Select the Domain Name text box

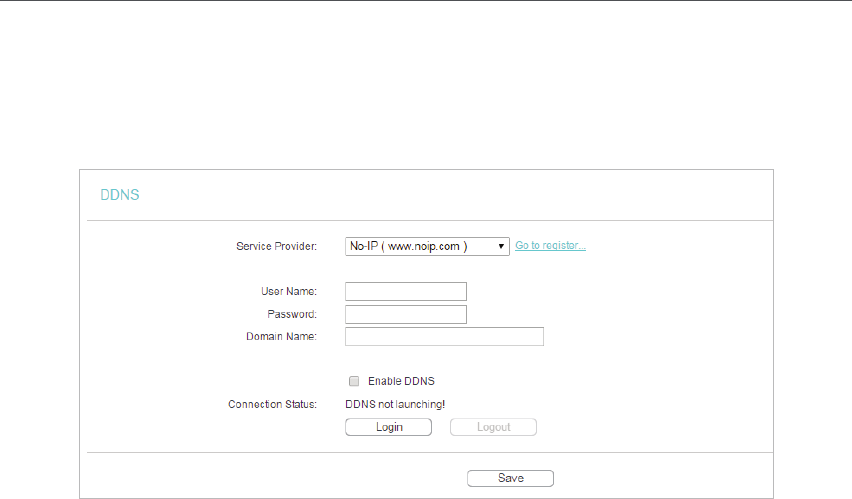[444, 336]
